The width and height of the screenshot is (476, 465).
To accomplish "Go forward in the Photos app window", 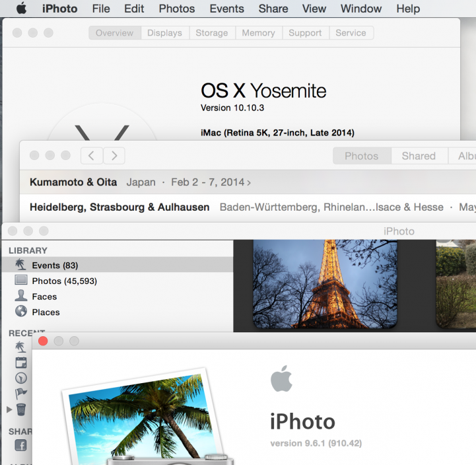I will (114, 156).
